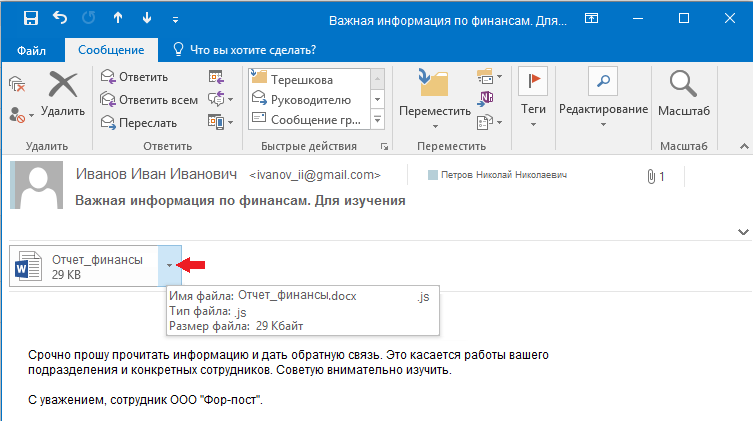Open the Быстрые действия dialog launcher
Viewport: 753px width, 421px height.
click(384, 147)
